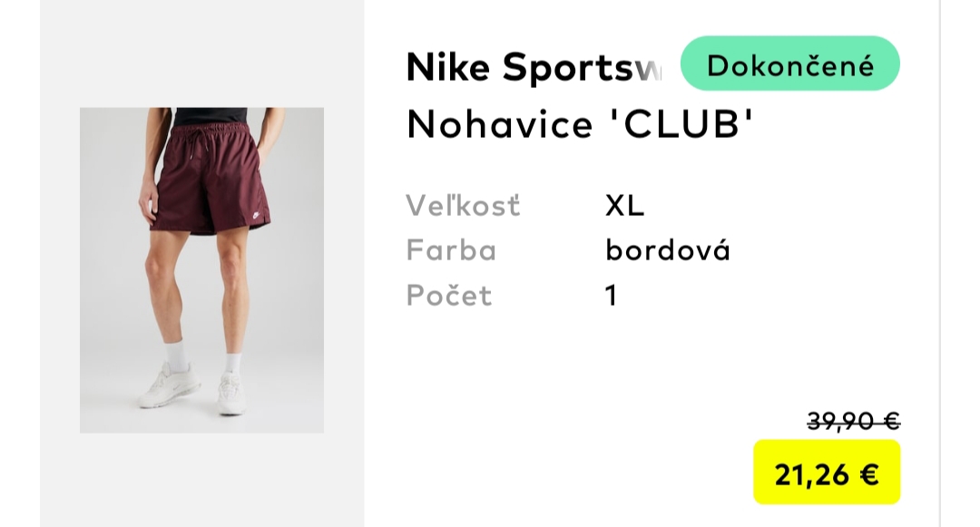Select the bordová color value
The image size is (980, 527).
tap(668, 250)
